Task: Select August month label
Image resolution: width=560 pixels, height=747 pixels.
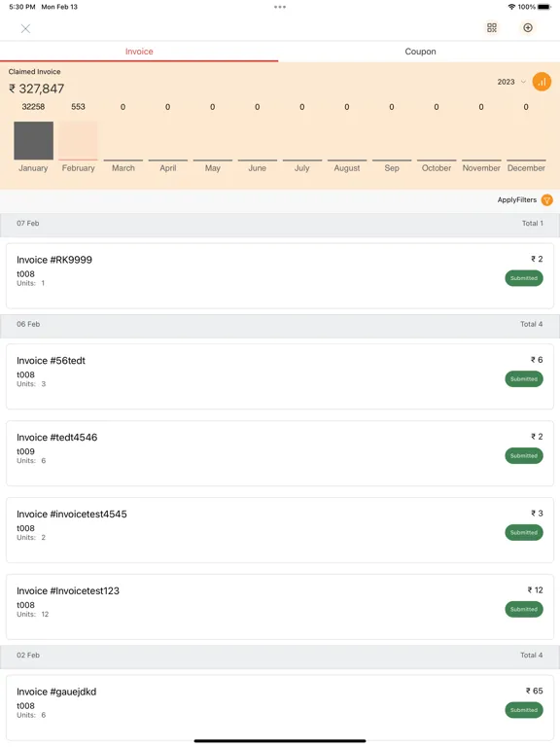Action: 347,168
